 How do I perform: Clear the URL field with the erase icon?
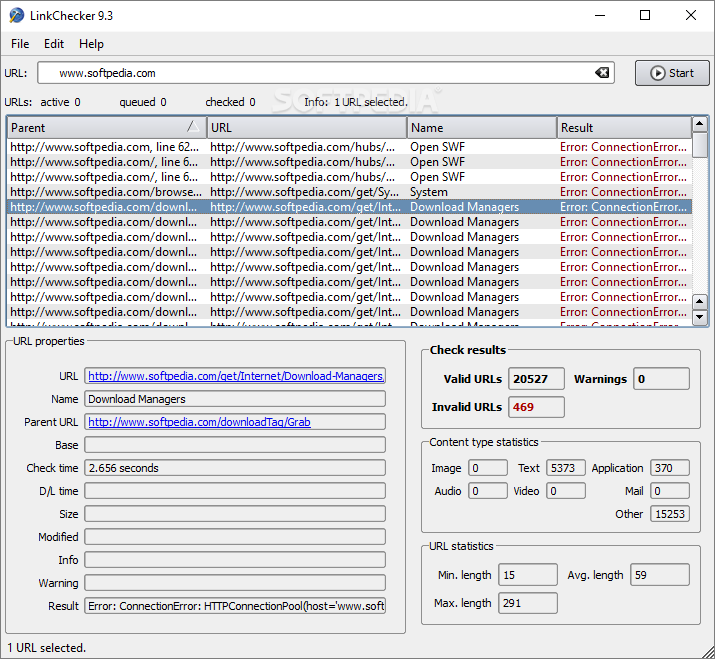(x=602, y=73)
